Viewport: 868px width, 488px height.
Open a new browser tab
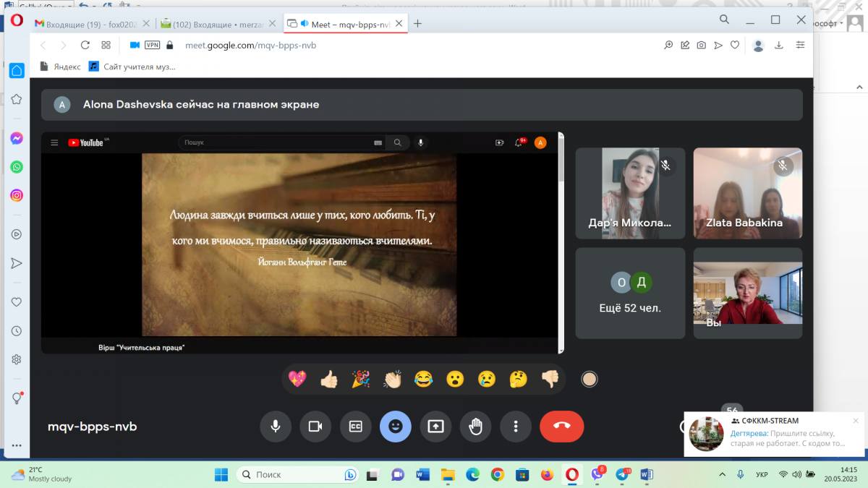tap(417, 24)
